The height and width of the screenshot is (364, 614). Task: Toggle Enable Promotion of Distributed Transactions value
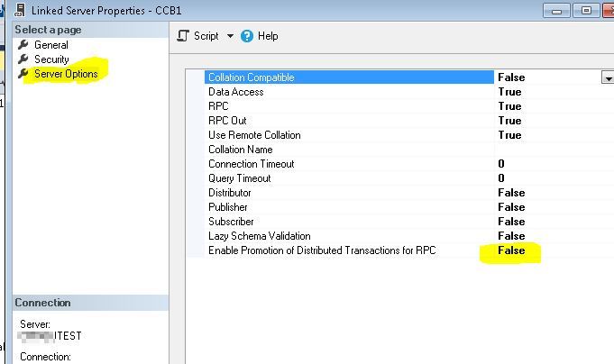coord(511,250)
